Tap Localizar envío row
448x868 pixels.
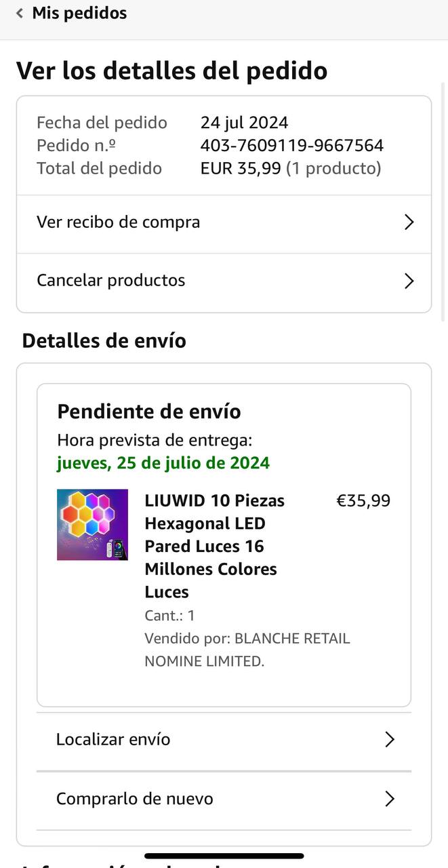pos(113,739)
